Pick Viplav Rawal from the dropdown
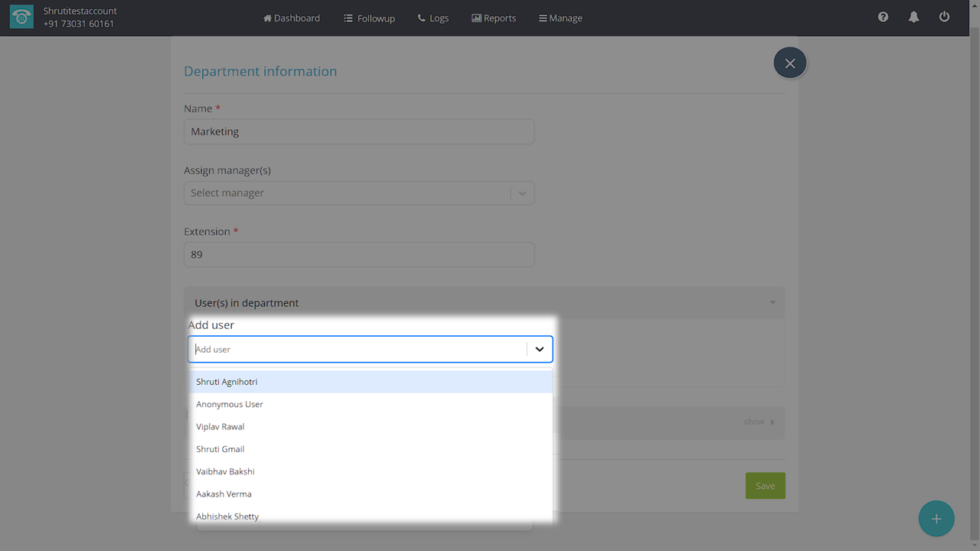Viewport: 980px width, 551px height. (220, 426)
